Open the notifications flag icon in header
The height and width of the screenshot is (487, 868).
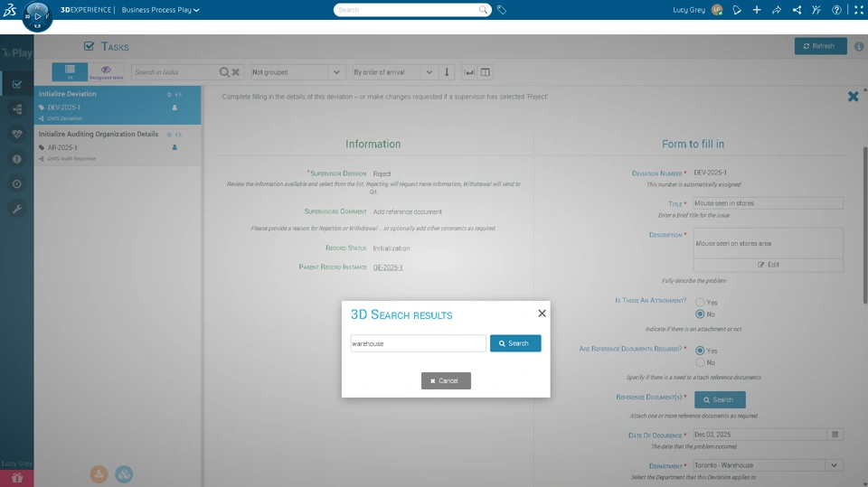coord(737,10)
